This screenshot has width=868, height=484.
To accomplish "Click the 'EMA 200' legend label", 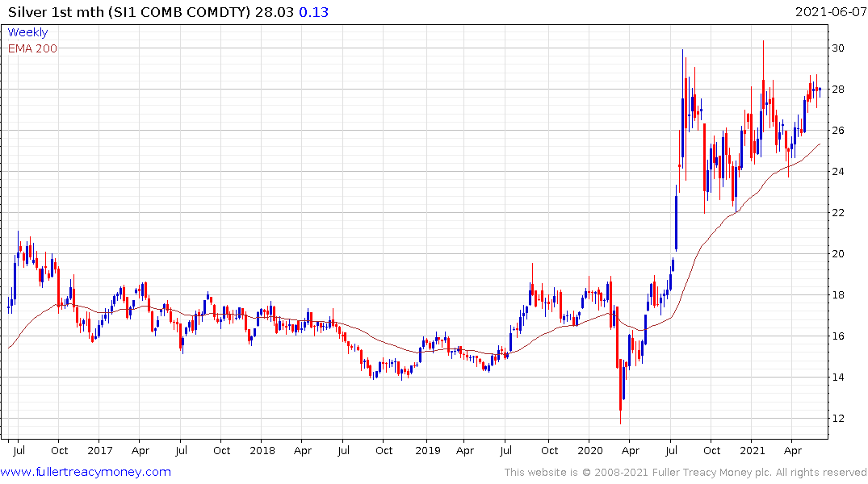I will (x=32, y=48).
